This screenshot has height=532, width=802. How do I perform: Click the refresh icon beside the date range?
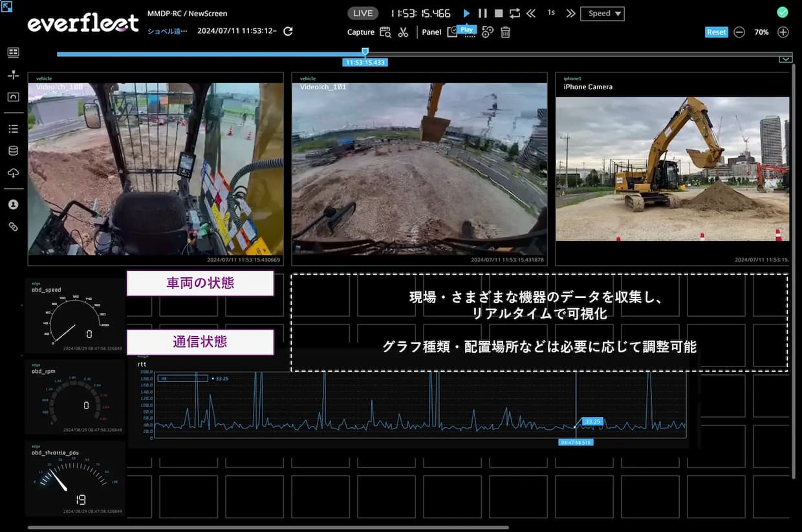pyautogui.click(x=288, y=31)
